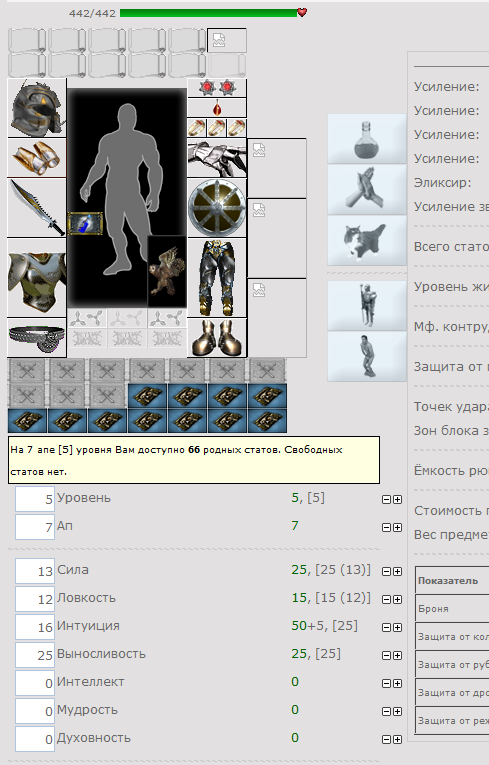Add one point to Духовность
This screenshot has height=765, width=489.
coord(398,740)
